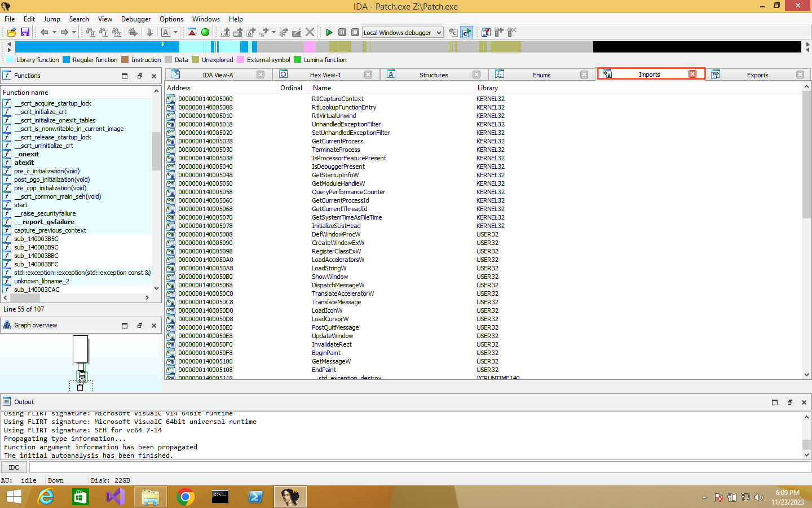
Task: Click the IDC command button
Action: (x=14, y=467)
